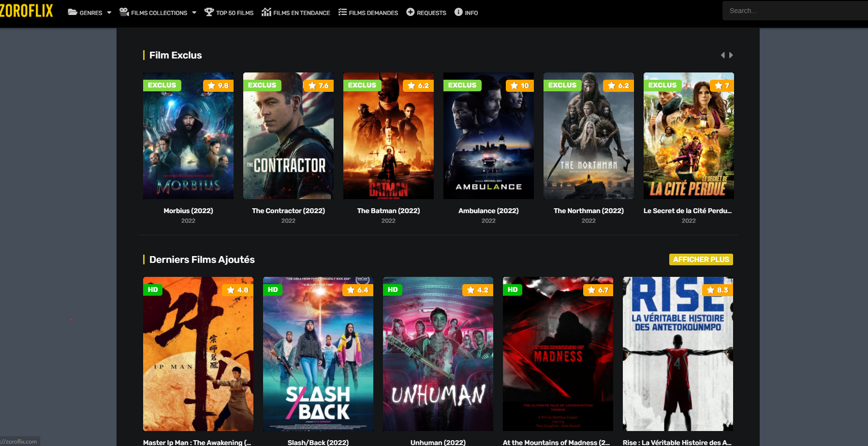The width and height of the screenshot is (868, 446).
Task: Expand the Genres dropdown arrow
Action: (x=109, y=13)
